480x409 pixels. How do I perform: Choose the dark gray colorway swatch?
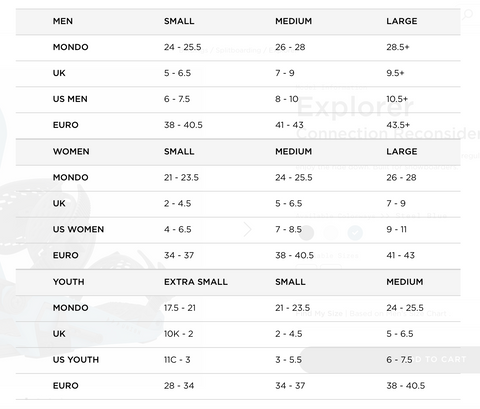tap(307, 233)
